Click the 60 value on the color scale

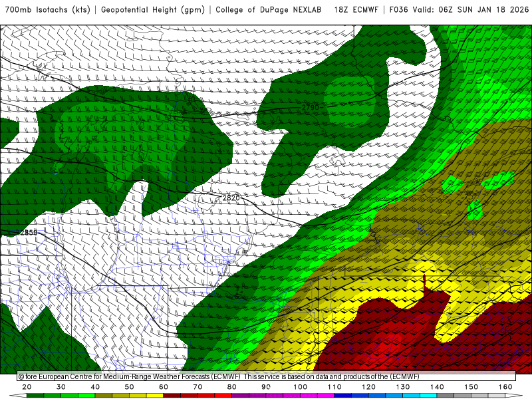click(164, 387)
